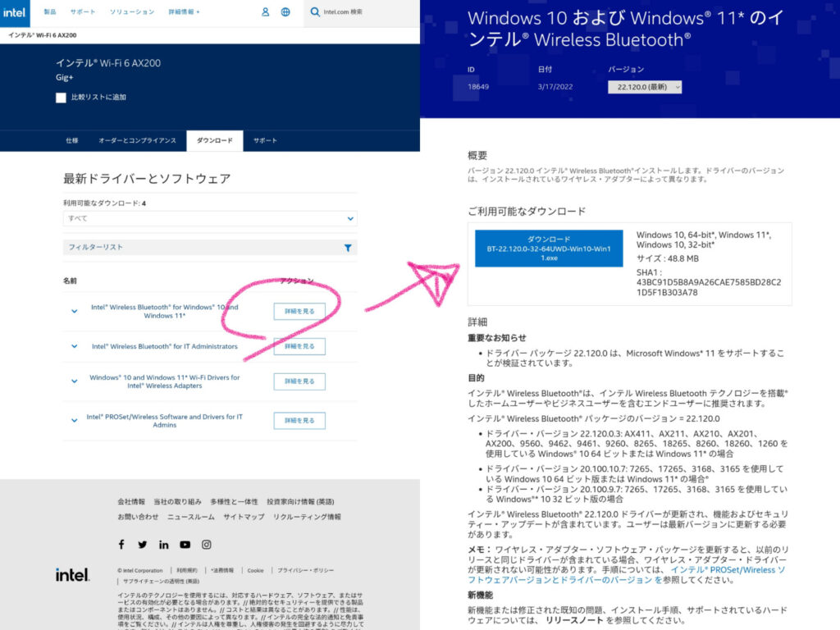Viewport: 840px width, 630px height.
Task: Open the プライバシー・ポリシー footer link
Action: pyautogui.click(x=305, y=571)
